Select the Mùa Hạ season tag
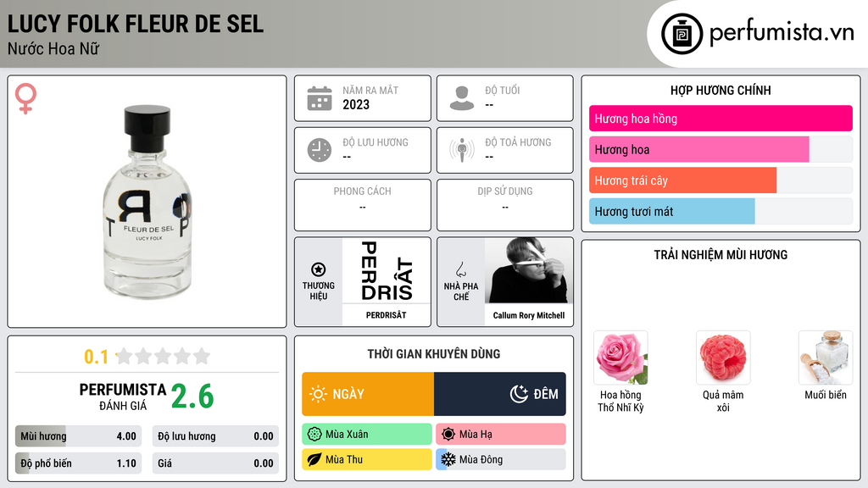The image size is (868, 488). [x=501, y=434]
